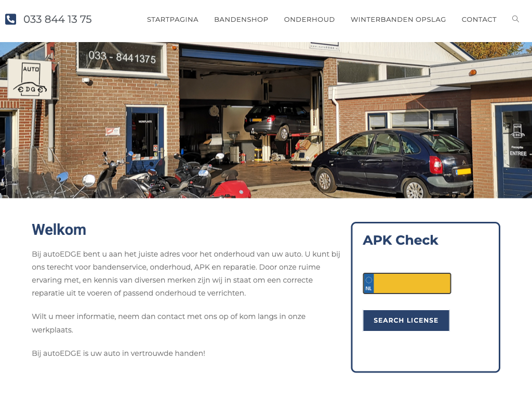532x399 pixels.
Task: Click the blue phone icon
Action: (x=10, y=19)
